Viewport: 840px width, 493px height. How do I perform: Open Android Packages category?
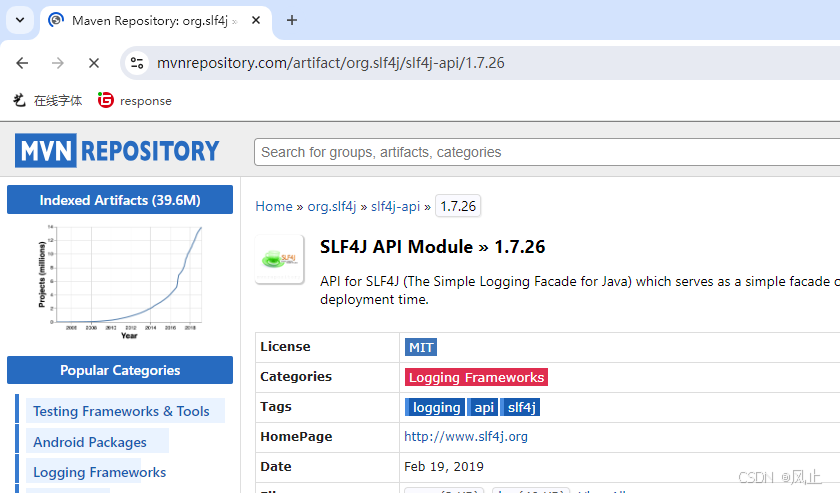tap(90, 442)
